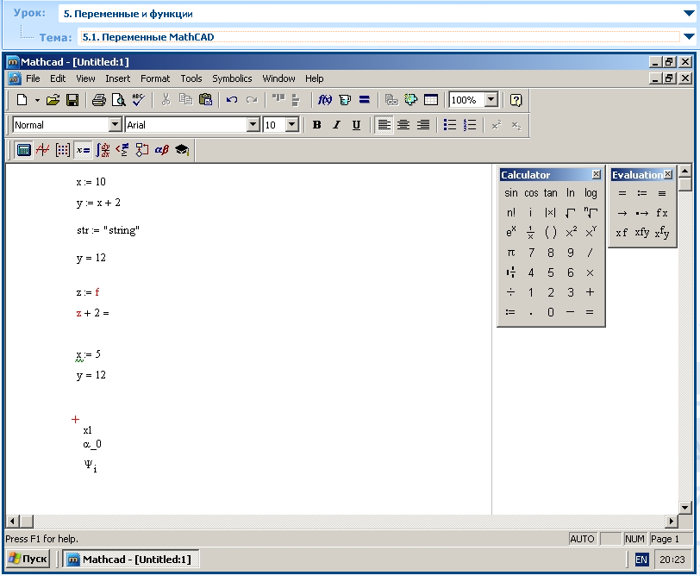Open the Programming toolbar icon

tap(142, 150)
